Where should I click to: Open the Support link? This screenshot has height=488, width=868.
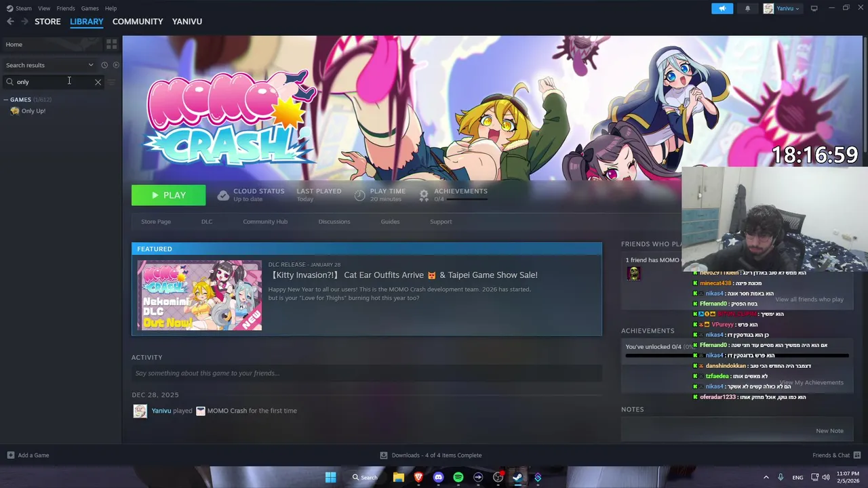(x=441, y=222)
